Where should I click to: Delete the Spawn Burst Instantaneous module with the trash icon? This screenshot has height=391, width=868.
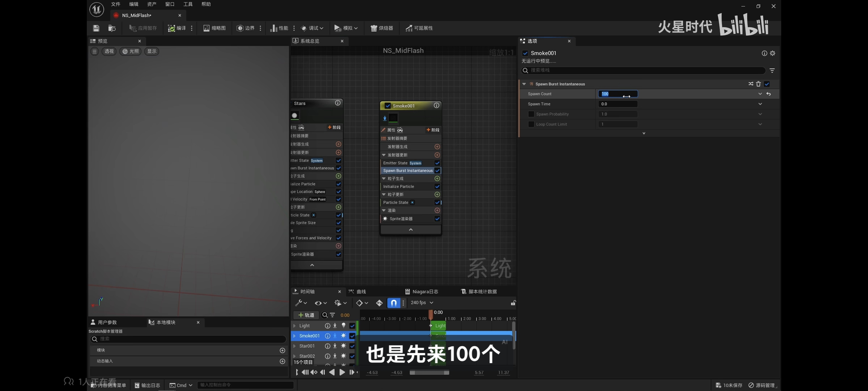[758, 84]
